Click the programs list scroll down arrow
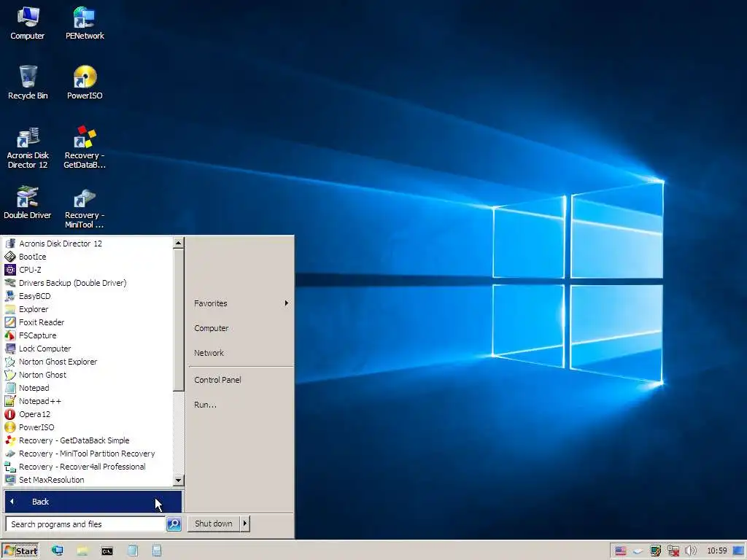 click(178, 480)
